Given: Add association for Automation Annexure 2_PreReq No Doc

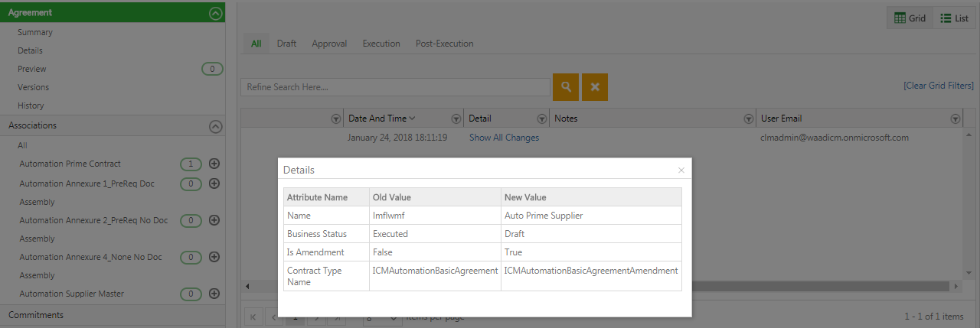Looking at the screenshot, I should click(x=214, y=220).
